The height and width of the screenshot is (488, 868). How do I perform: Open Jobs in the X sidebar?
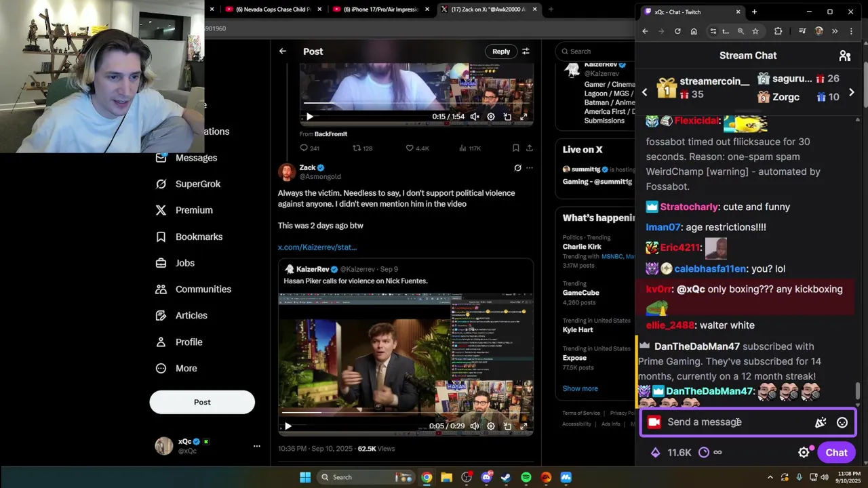pos(175,263)
